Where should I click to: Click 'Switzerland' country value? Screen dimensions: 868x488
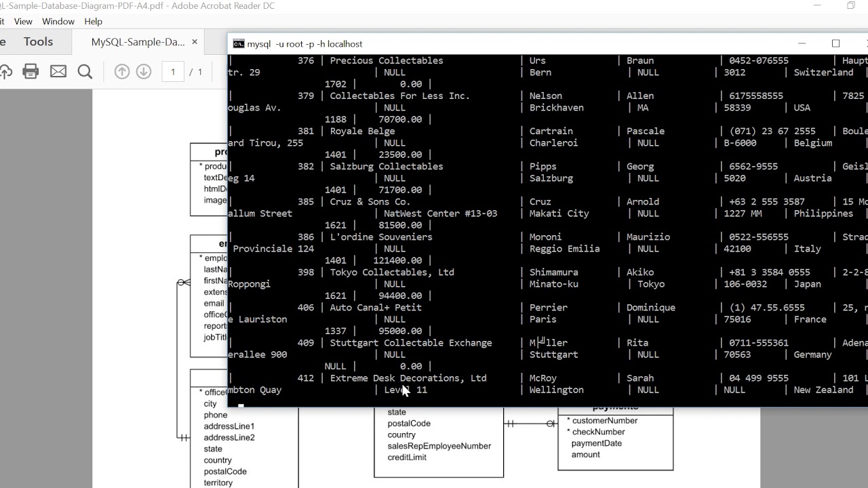click(823, 73)
